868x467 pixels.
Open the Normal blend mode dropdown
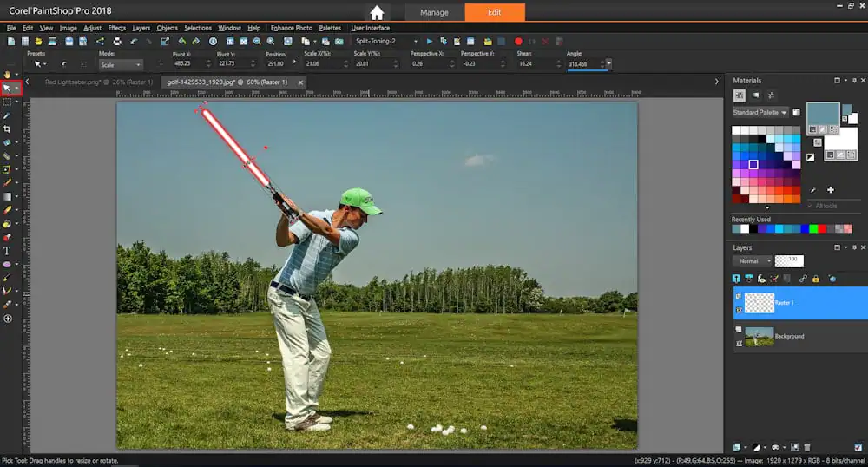point(752,260)
